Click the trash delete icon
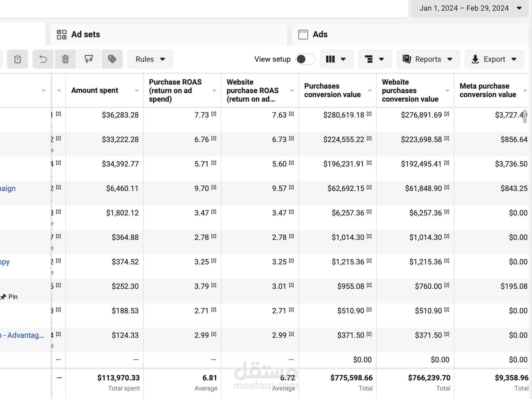The image size is (532, 399). point(65,59)
